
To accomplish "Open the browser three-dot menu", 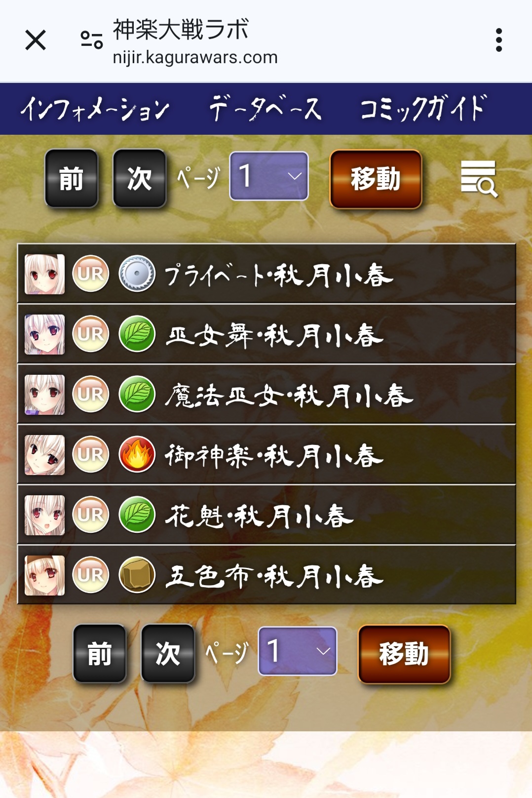I will coord(499,40).
